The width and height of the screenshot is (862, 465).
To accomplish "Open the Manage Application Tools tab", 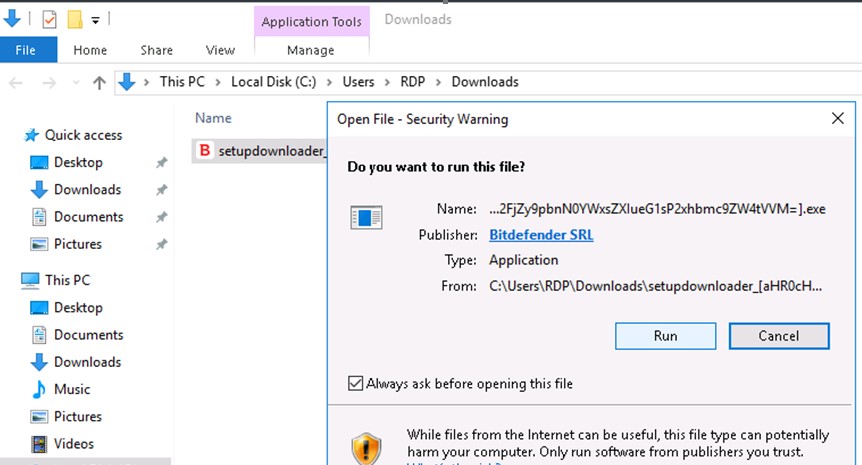I will 311,50.
